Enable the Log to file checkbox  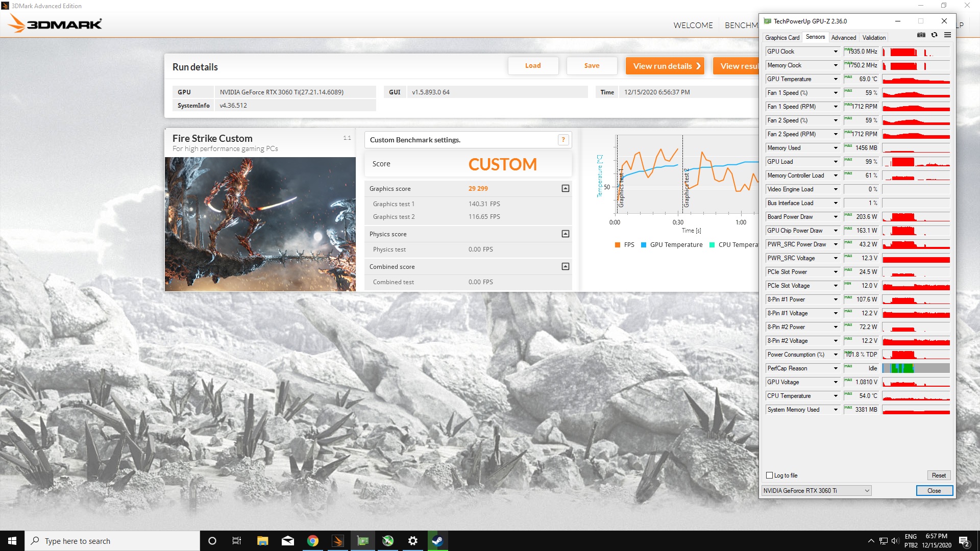point(770,475)
